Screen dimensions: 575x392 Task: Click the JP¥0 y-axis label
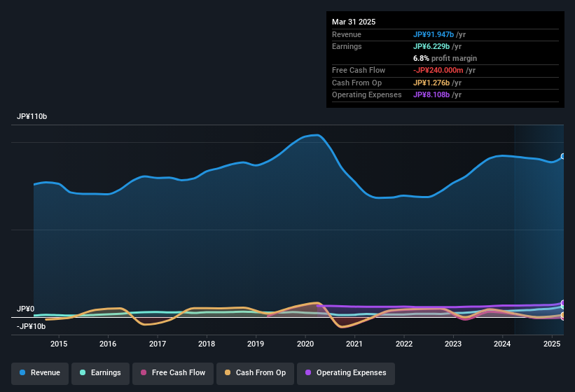(x=26, y=309)
